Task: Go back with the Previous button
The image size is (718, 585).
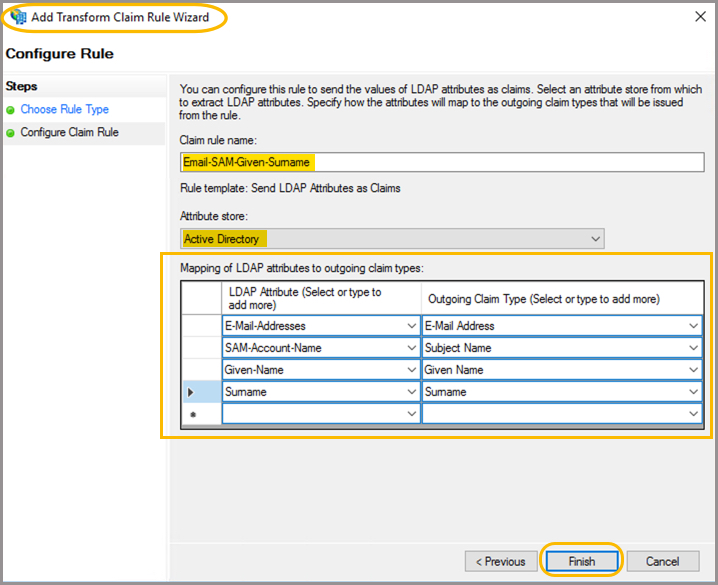Action: 499,561
